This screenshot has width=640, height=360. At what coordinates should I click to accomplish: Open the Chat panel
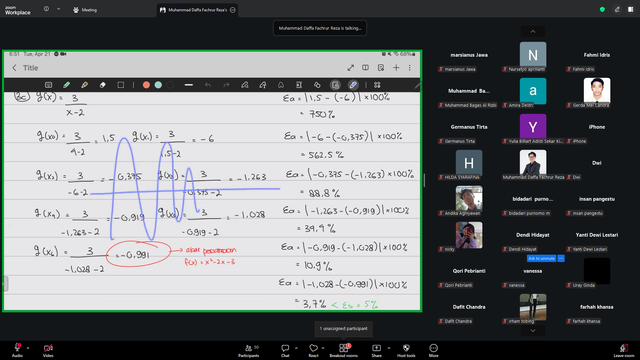tap(285, 350)
